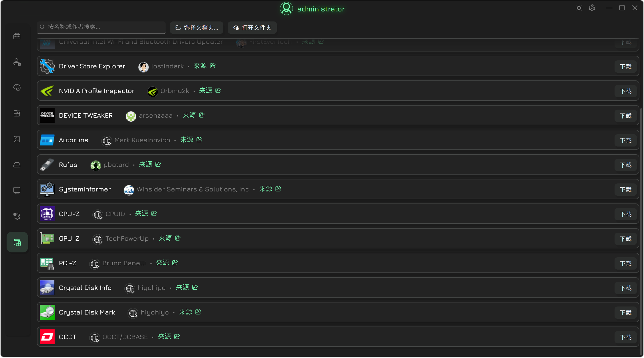Image resolution: width=644 pixels, height=358 pixels.
Task: Open the widgets grid section in sidebar
Action: (17, 113)
